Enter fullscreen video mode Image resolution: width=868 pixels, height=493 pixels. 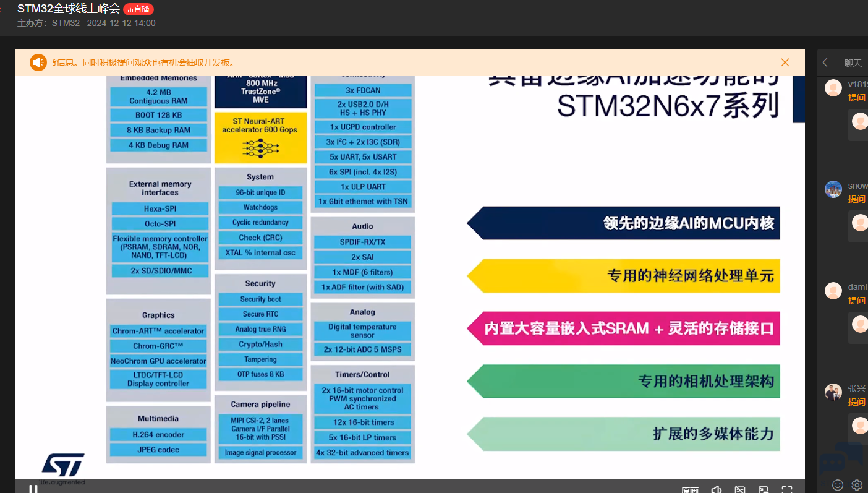(787, 490)
